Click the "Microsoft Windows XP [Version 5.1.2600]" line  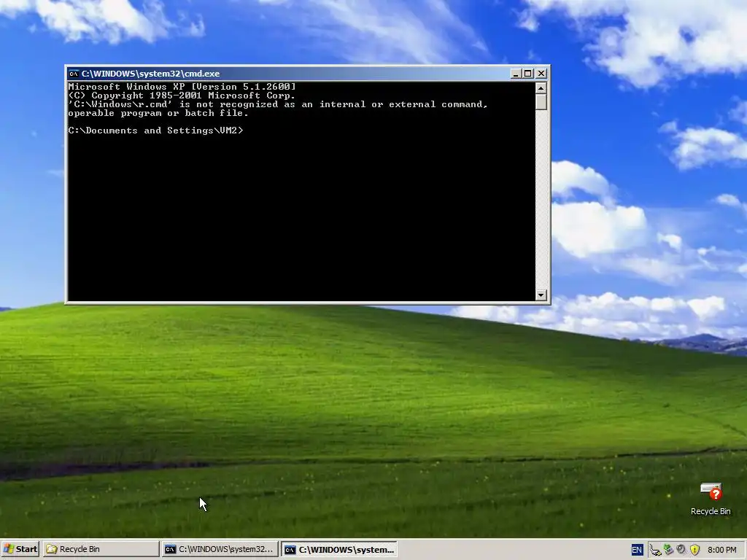tap(182, 87)
